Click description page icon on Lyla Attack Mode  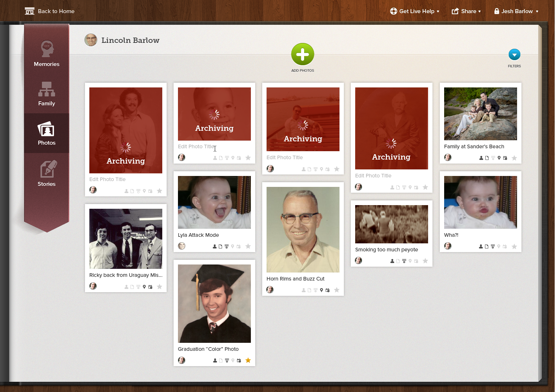(220, 247)
